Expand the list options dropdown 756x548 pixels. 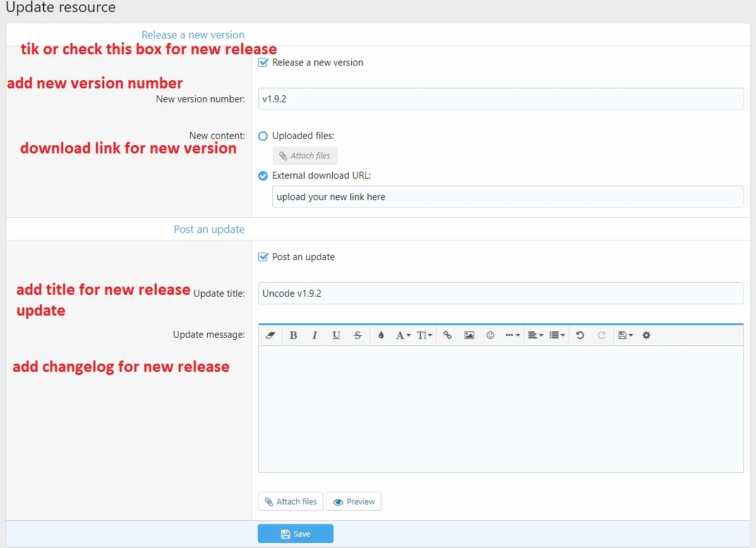pyautogui.click(x=557, y=335)
